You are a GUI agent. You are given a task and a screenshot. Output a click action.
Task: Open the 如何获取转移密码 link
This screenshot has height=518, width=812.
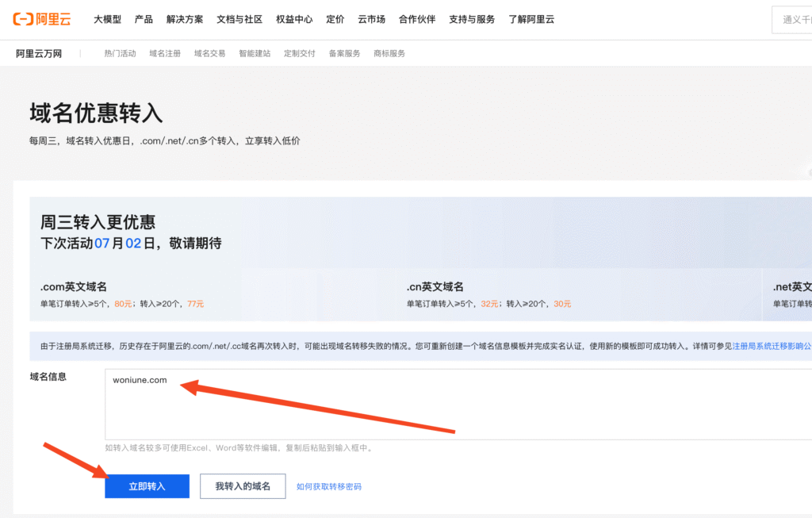click(329, 486)
